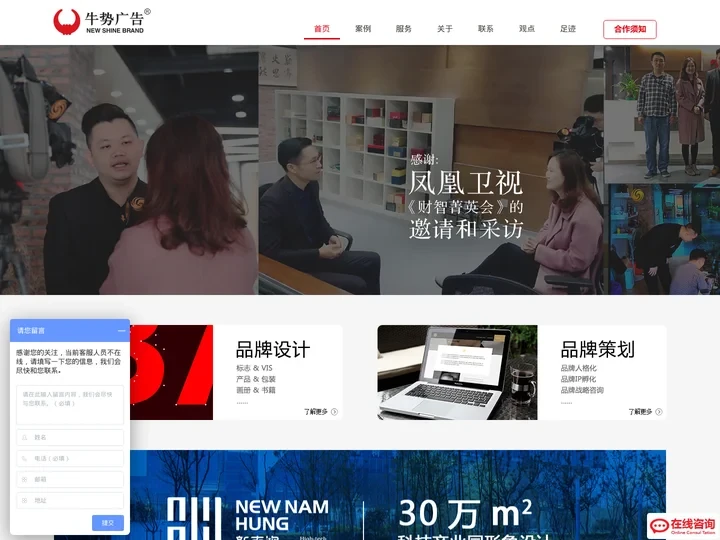720x540 pixels.
Task: Click 了解更多 link under 品牌策划
Action: pyautogui.click(x=640, y=412)
